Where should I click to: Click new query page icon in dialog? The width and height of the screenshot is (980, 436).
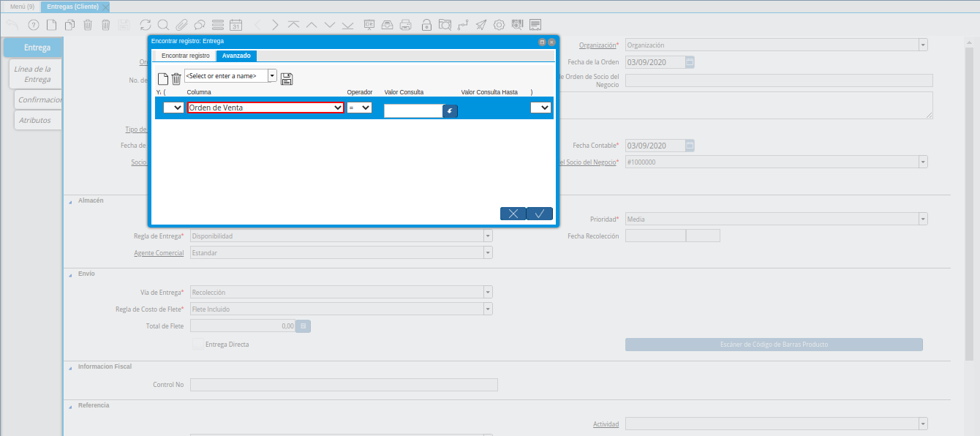163,79
